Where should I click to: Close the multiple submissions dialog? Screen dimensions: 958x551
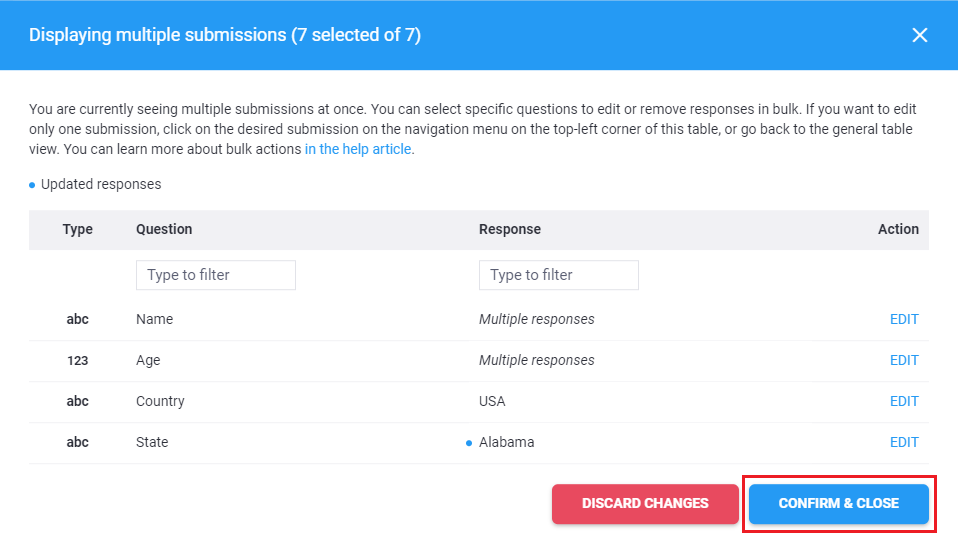920,35
